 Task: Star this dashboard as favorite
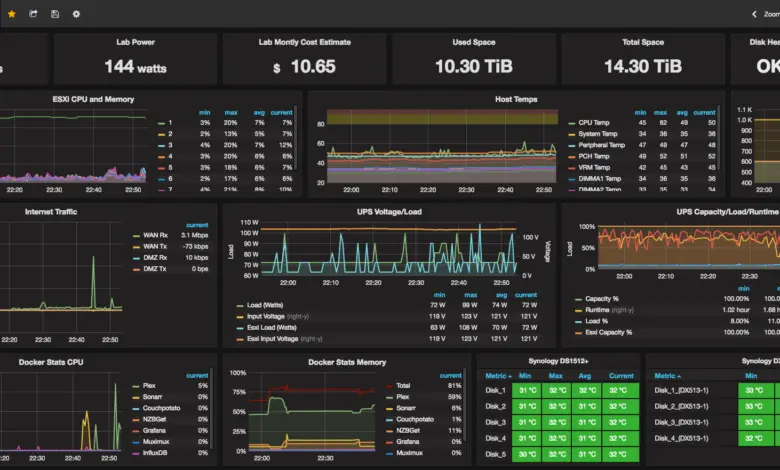click(x=11, y=14)
